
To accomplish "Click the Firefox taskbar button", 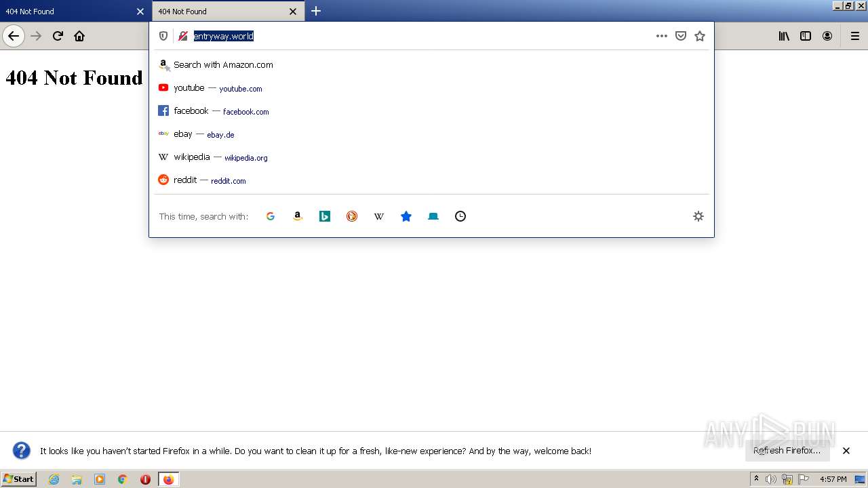I will pyautogui.click(x=168, y=479).
